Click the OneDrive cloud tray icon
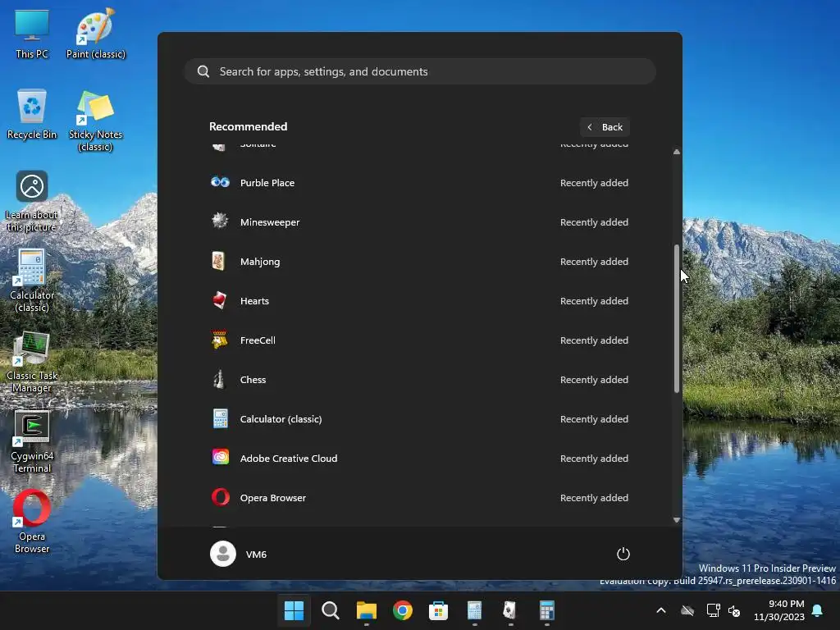 (687, 610)
